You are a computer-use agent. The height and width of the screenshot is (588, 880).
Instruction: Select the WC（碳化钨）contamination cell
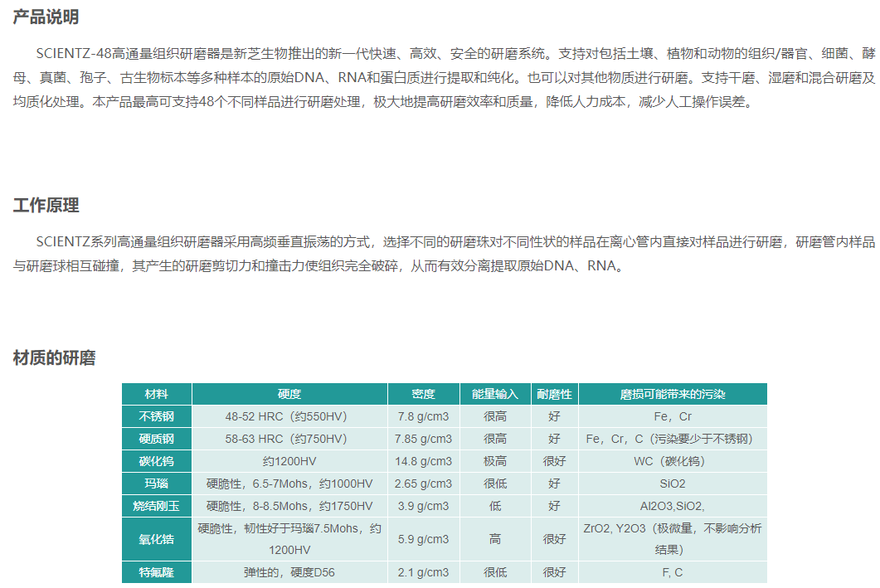click(673, 461)
